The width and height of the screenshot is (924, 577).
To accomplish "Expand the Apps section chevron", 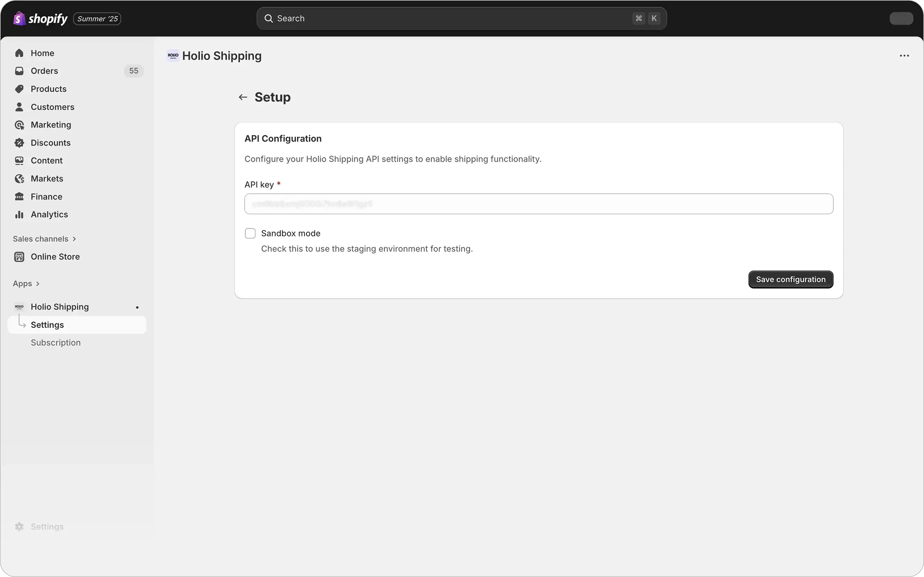I will pyautogui.click(x=38, y=284).
